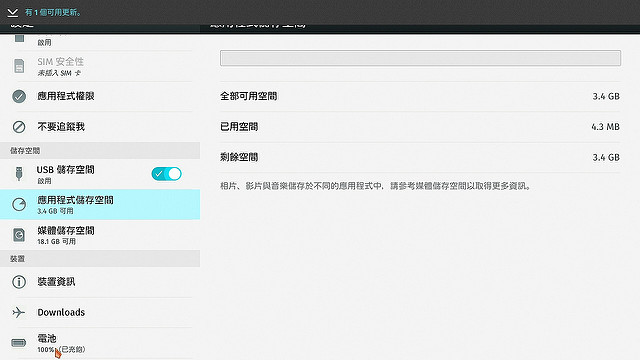Open 不要追蹤我 settings

tap(100, 127)
